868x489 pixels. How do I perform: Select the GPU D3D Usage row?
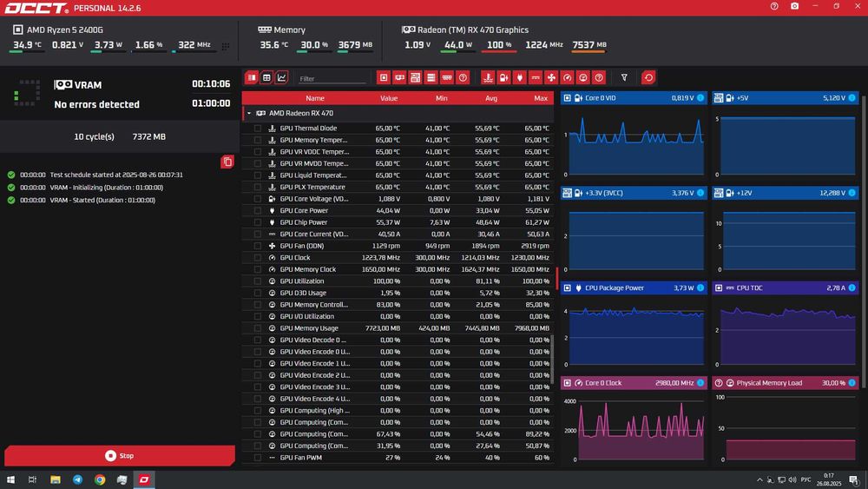point(398,293)
